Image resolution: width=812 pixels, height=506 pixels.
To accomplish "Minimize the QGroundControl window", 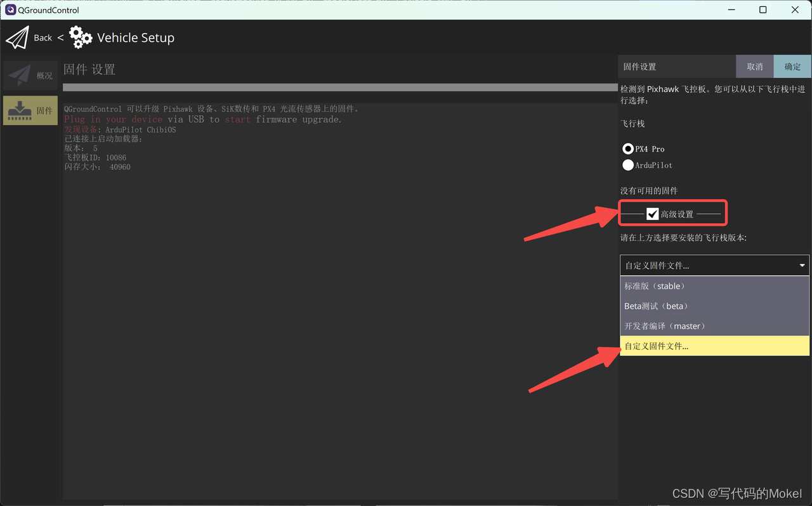I will pos(731,10).
